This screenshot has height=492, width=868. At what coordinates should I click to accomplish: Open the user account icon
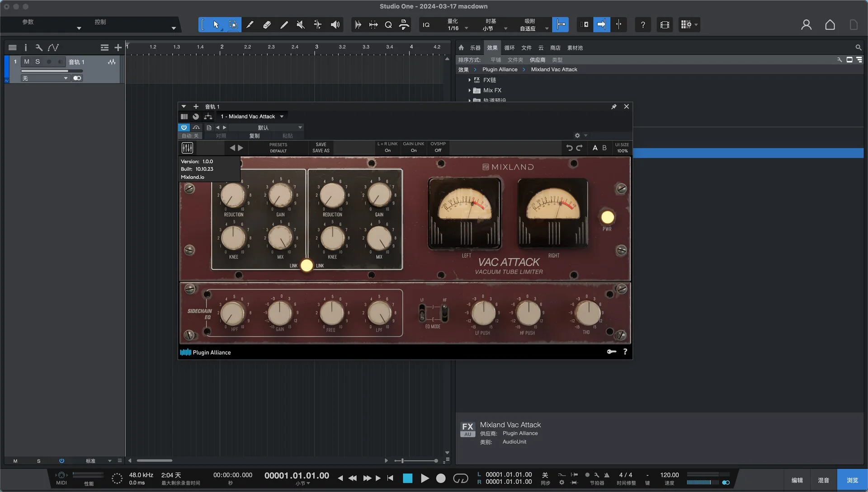(x=806, y=24)
